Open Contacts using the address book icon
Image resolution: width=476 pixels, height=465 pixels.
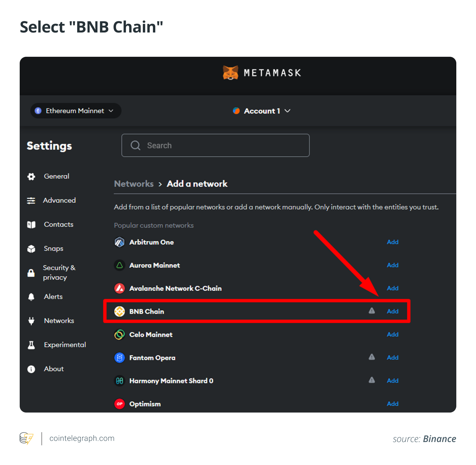click(x=31, y=224)
